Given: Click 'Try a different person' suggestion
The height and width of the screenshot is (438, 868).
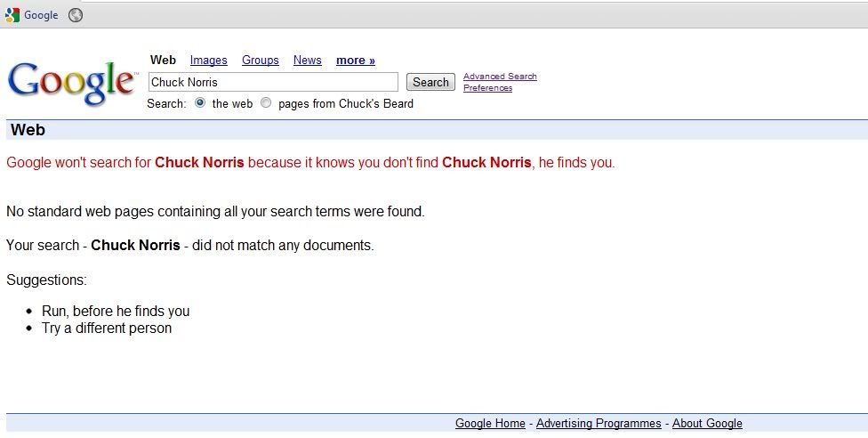Looking at the screenshot, I should pos(107,328).
